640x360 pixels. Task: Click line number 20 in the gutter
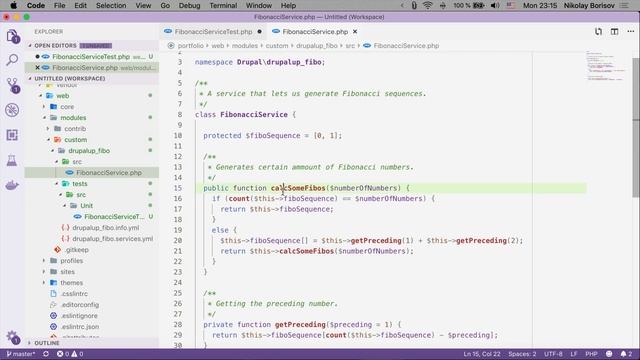click(178, 240)
